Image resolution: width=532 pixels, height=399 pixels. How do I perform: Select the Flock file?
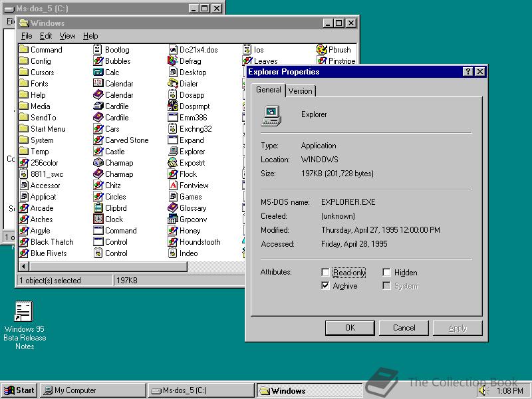coord(182,174)
